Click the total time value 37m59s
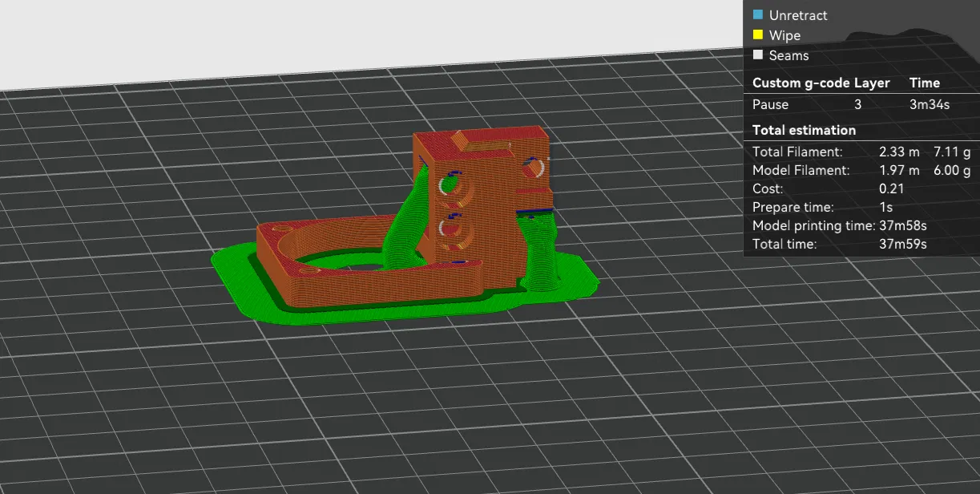The width and height of the screenshot is (980, 494). pos(903,244)
